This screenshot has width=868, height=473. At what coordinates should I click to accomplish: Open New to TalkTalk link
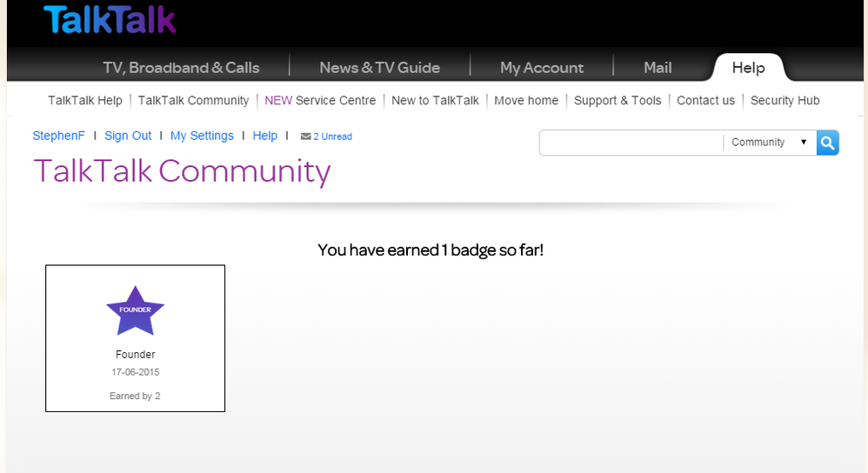click(x=435, y=100)
